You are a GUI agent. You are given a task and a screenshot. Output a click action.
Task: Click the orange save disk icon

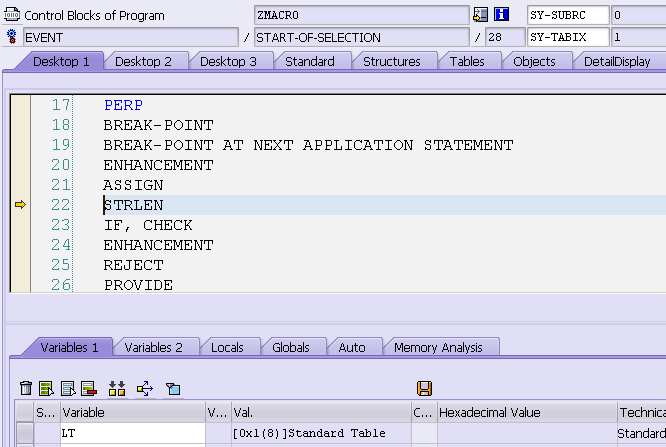click(424, 388)
